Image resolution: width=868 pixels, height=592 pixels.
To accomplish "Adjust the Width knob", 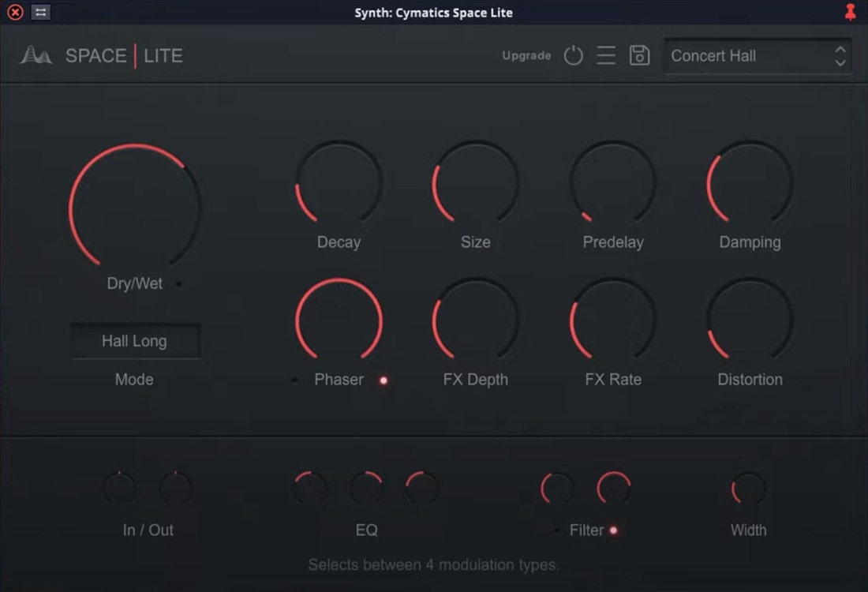I will pos(747,487).
